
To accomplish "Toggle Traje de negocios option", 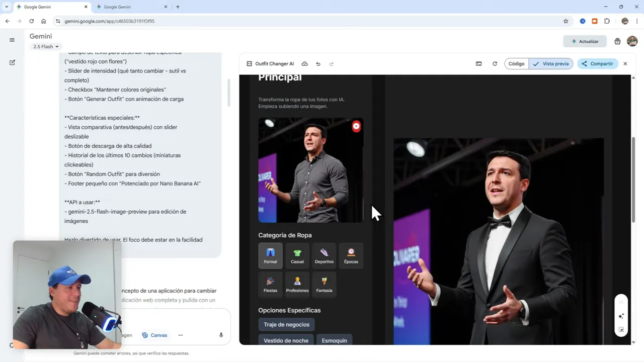I will click(x=286, y=324).
